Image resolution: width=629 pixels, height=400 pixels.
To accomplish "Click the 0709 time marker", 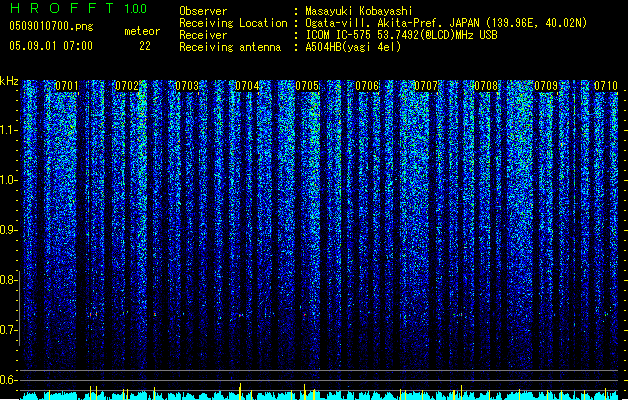I will [x=546, y=86].
